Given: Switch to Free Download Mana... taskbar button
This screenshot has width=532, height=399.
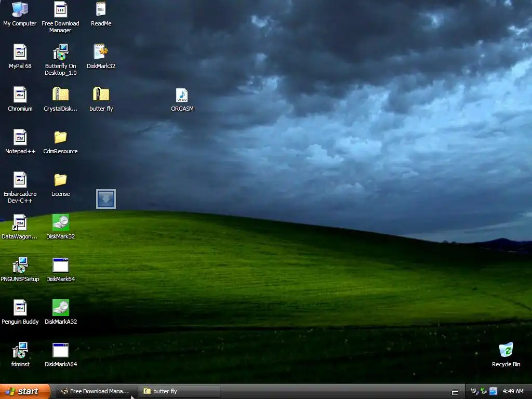Looking at the screenshot, I should [x=96, y=391].
